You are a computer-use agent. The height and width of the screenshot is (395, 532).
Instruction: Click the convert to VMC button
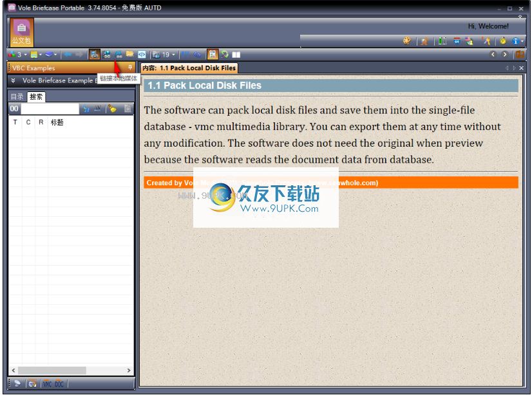click(48, 384)
